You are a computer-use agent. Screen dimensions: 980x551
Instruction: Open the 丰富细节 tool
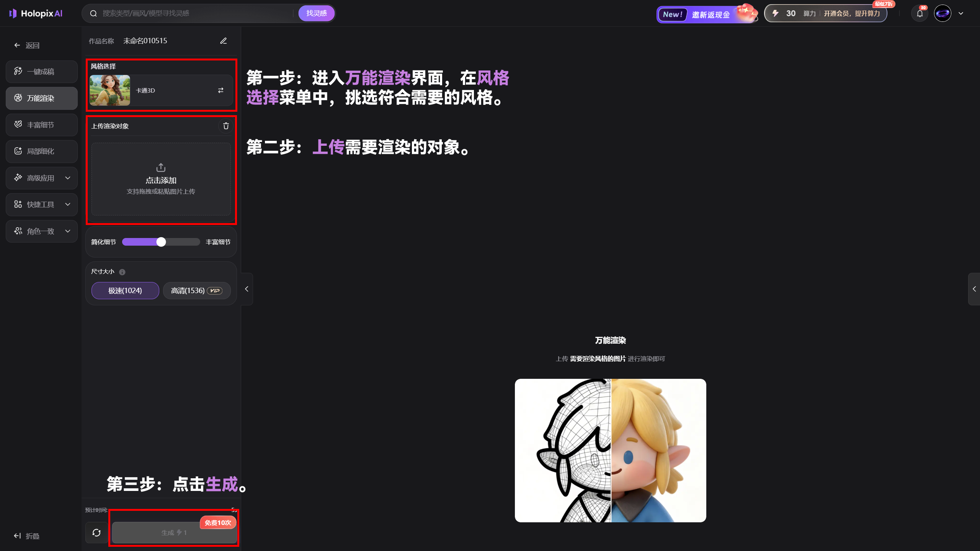coord(41,125)
